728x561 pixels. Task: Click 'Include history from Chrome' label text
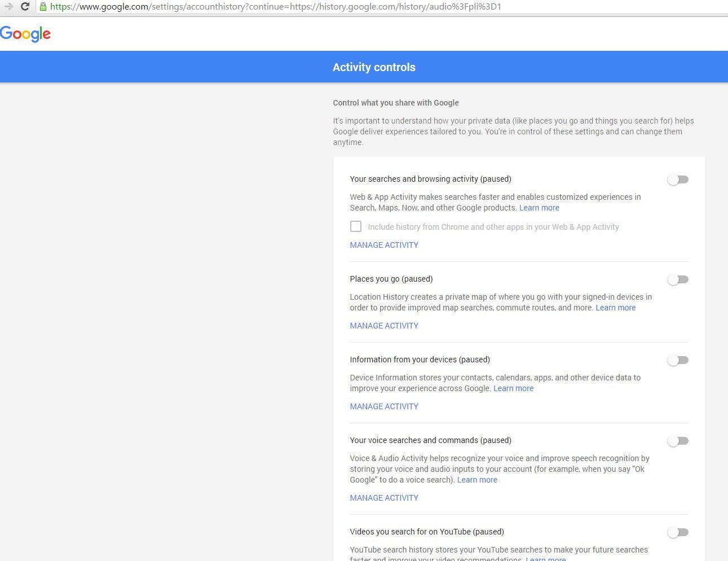(x=493, y=227)
